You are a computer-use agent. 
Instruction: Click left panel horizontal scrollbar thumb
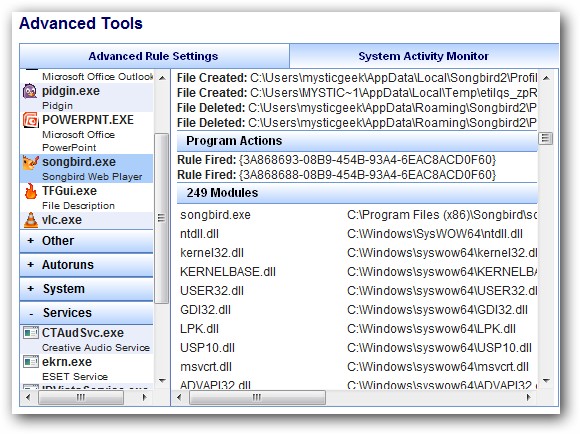pos(81,397)
